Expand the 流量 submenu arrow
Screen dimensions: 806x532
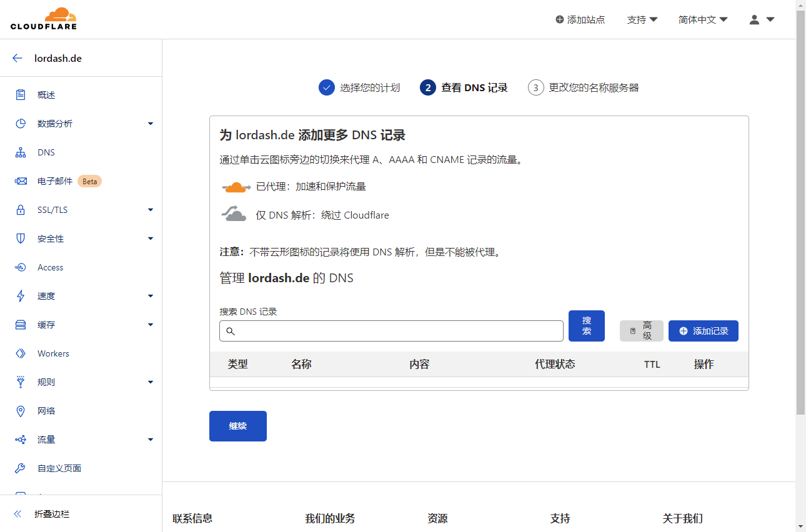[x=151, y=440]
